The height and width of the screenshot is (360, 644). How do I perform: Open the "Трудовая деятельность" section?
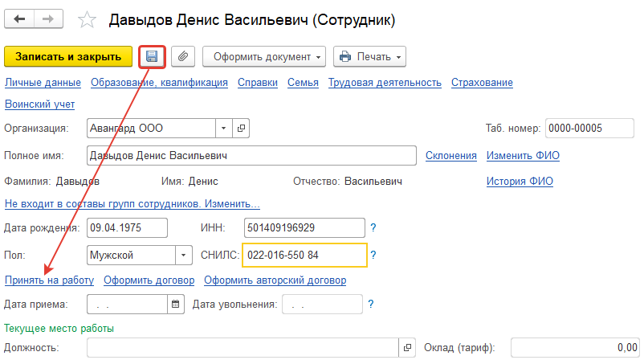point(385,82)
